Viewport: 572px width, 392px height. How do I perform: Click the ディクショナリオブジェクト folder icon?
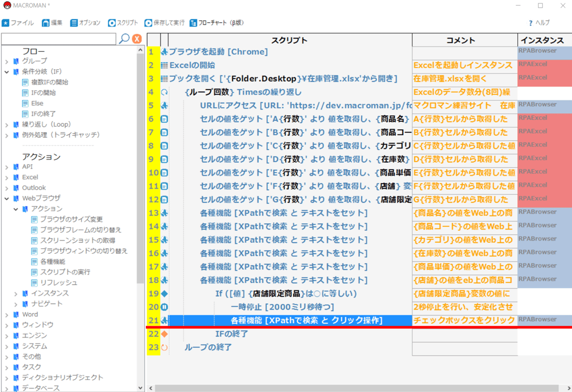pos(16,377)
